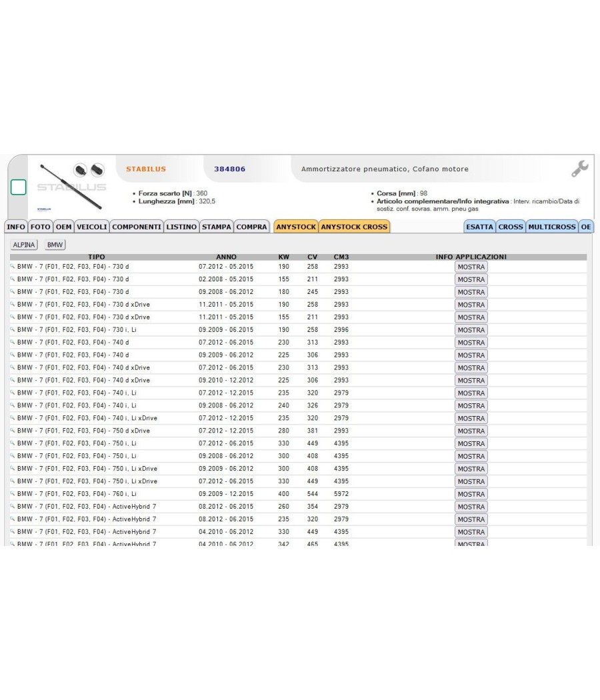
Task: Click MOSTRA for 730 d xDrive 190 kW
Action: click(471, 305)
